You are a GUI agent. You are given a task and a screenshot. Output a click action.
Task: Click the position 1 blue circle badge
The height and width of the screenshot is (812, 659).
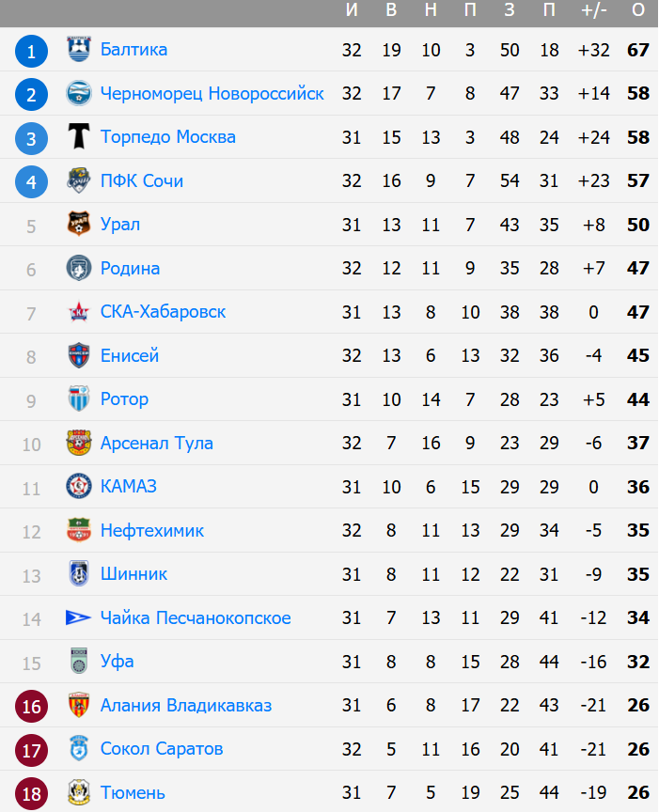[x=31, y=52]
